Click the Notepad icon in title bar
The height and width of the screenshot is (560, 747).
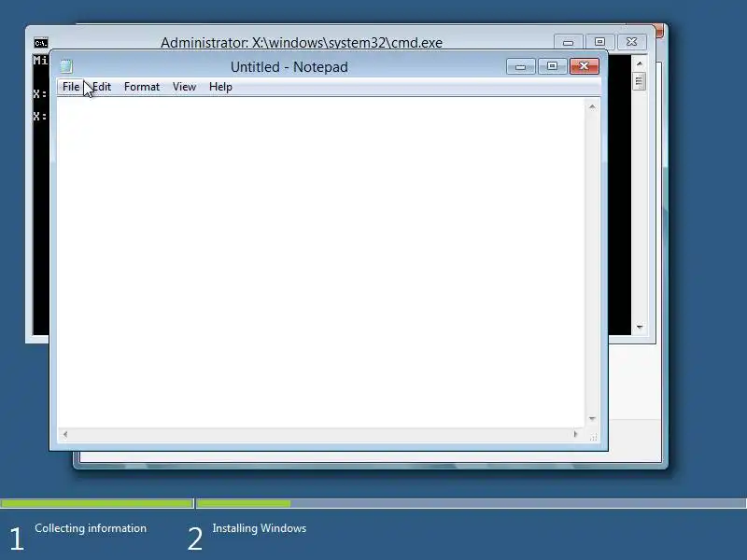coord(66,66)
